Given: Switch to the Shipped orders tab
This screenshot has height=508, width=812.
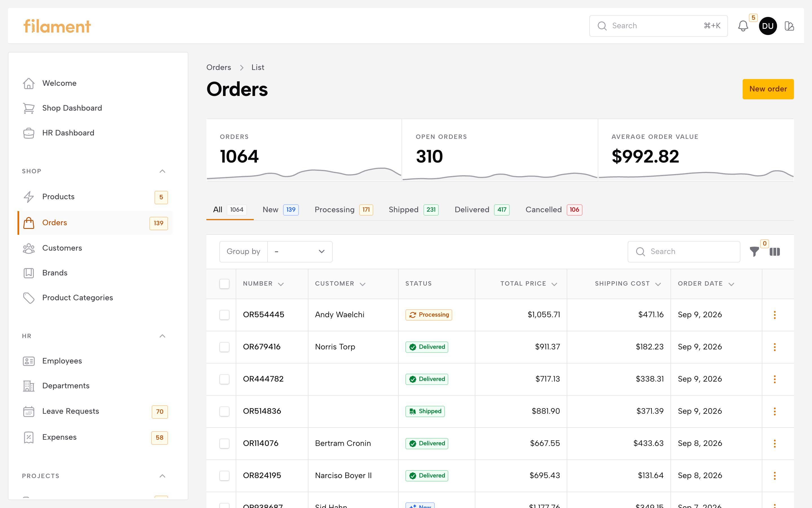Looking at the screenshot, I should pyautogui.click(x=413, y=210).
